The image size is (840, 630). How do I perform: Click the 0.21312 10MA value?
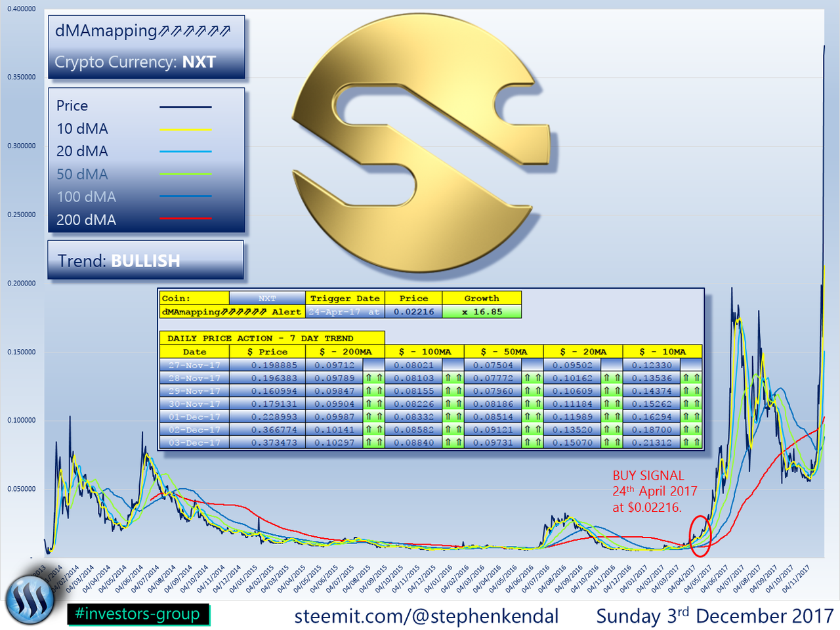[652, 443]
